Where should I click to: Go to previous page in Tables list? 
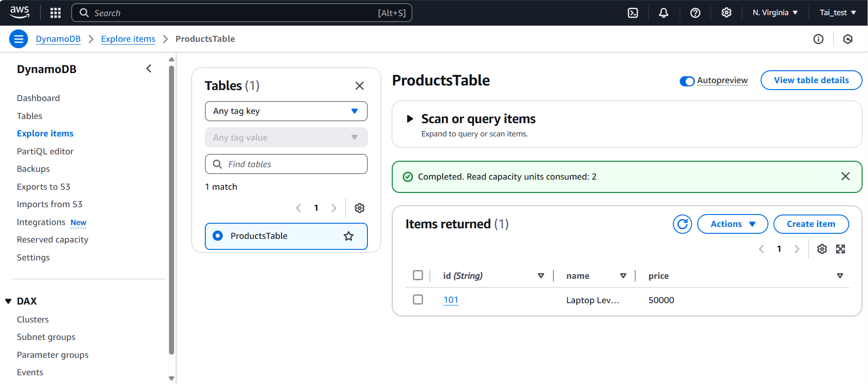coord(299,208)
